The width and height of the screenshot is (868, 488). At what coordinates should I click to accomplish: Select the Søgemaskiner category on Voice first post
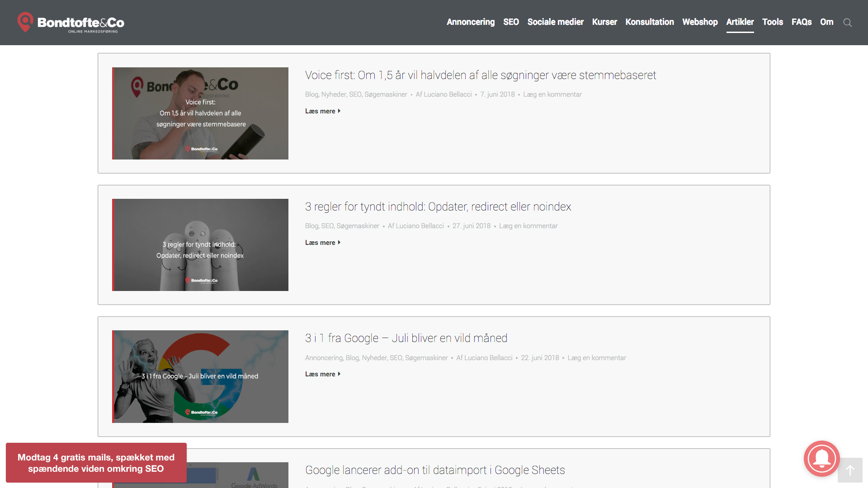[x=386, y=94]
